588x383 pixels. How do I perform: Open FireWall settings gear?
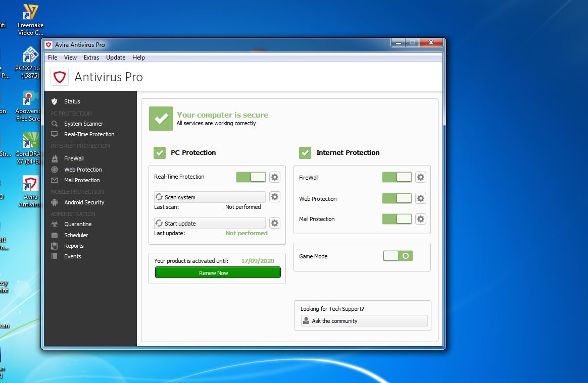click(x=421, y=177)
